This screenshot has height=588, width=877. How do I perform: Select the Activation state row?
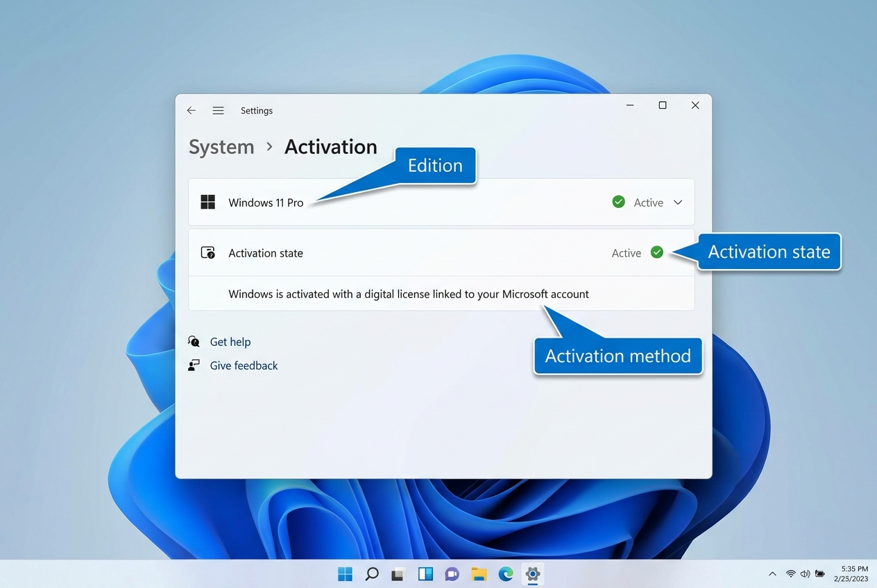pos(441,253)
